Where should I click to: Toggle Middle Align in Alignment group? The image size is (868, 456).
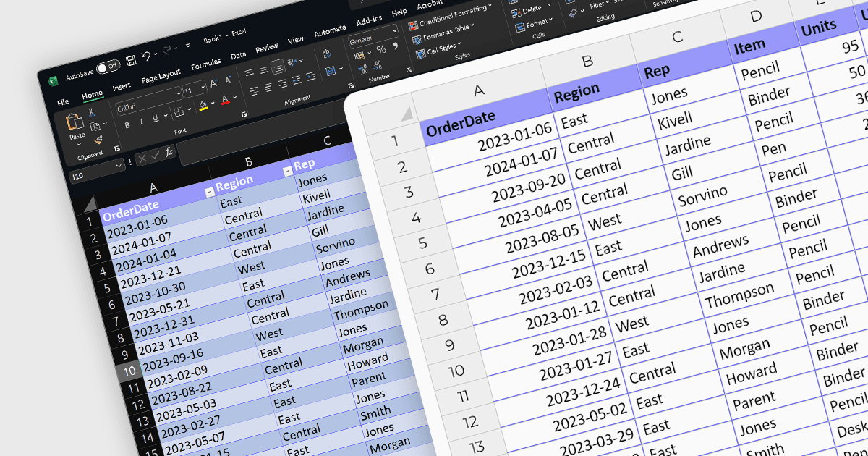(x=264, y=70)
